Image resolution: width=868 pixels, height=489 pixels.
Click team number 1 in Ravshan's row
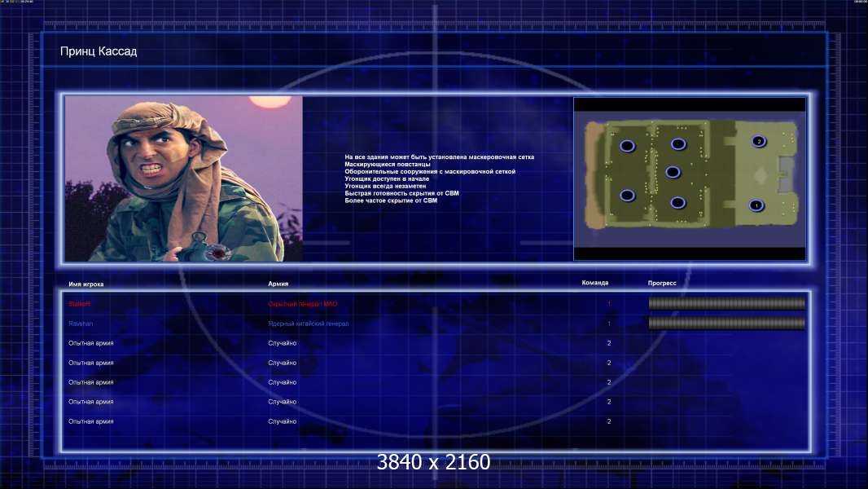609,324
